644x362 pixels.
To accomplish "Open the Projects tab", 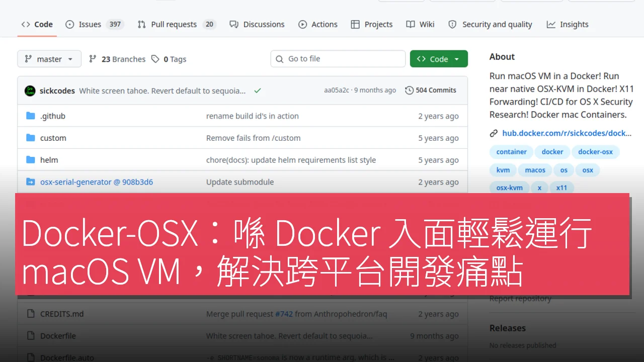I will coord(372,24).
